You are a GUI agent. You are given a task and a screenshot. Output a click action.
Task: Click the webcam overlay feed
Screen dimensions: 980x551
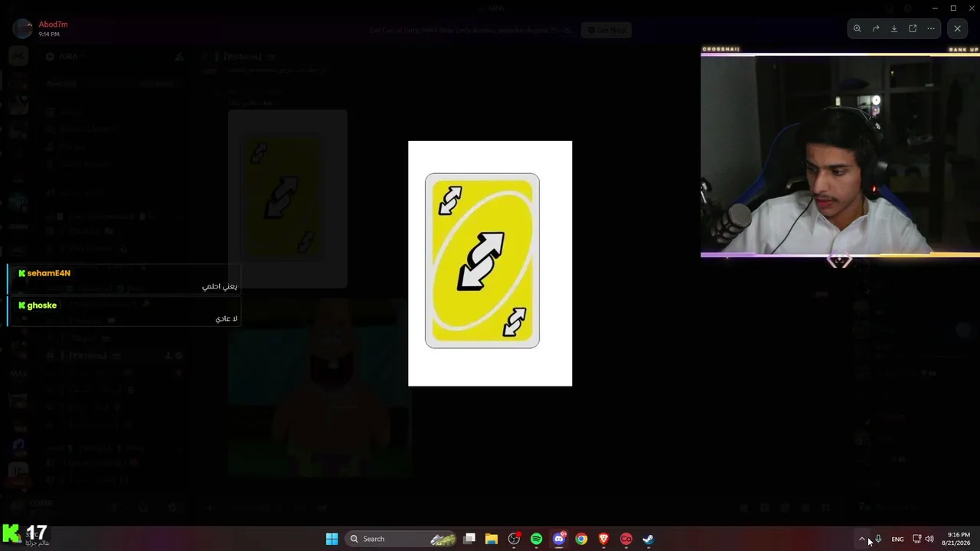840,154
